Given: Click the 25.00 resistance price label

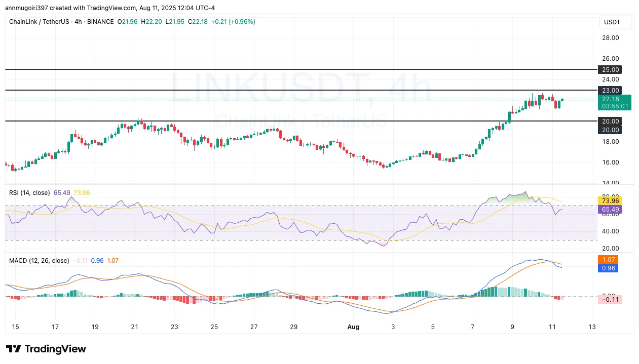Looking at the screenshot, I should click(x=610, y=70).
